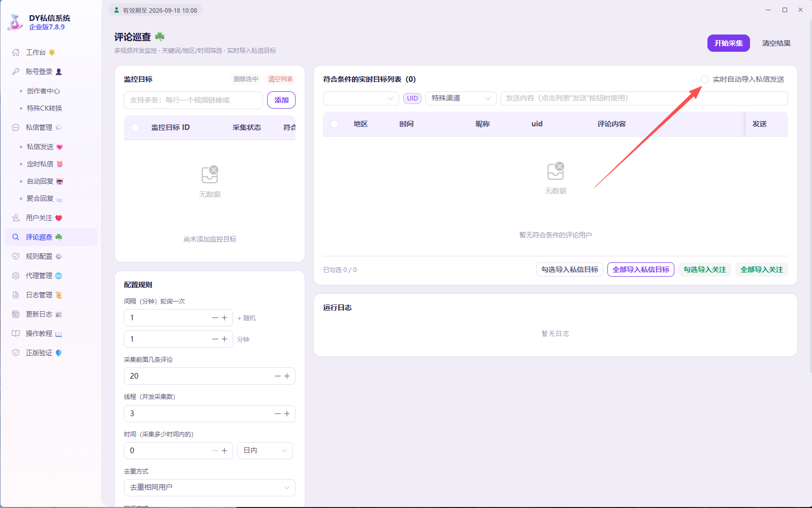This screenshot has height=508, width=812.
Task: Click 勾选导入私信目标 button
Action: [x=570, y=269]
